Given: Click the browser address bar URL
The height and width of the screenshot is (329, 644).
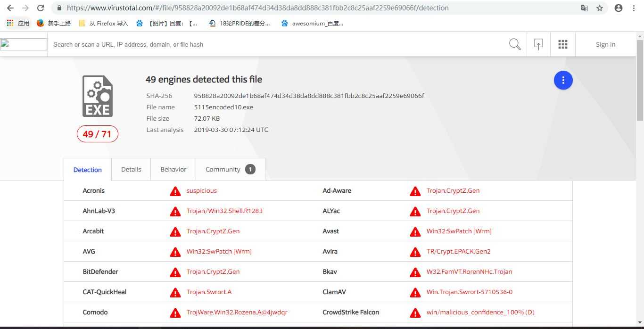Looking at the screenshot, I should pyautogui.click(x=258, y=8).
